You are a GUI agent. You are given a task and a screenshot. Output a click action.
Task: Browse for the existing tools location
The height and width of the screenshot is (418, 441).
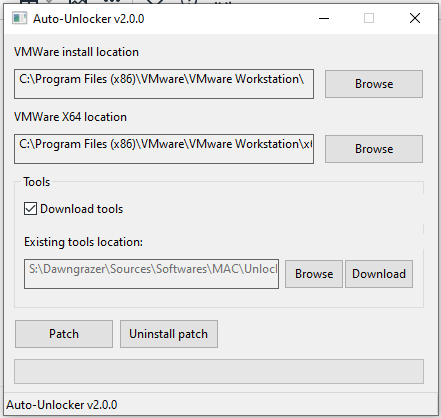(314, 274)
